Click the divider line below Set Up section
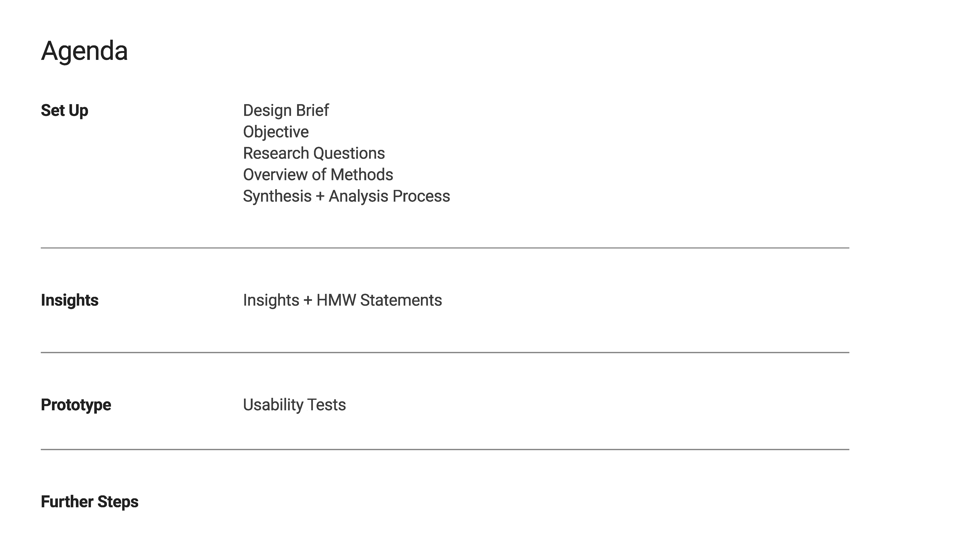Viewport: 980px width, 551px height. point(445,248)
